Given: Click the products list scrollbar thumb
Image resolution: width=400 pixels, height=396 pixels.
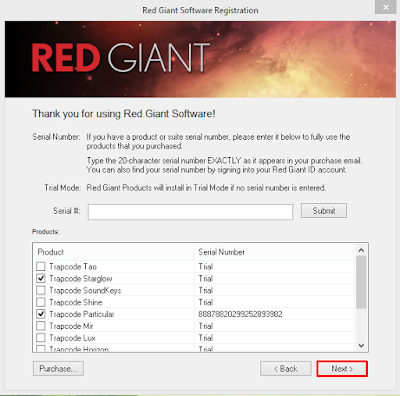Looking at the screenshot, I should (361, 282).
